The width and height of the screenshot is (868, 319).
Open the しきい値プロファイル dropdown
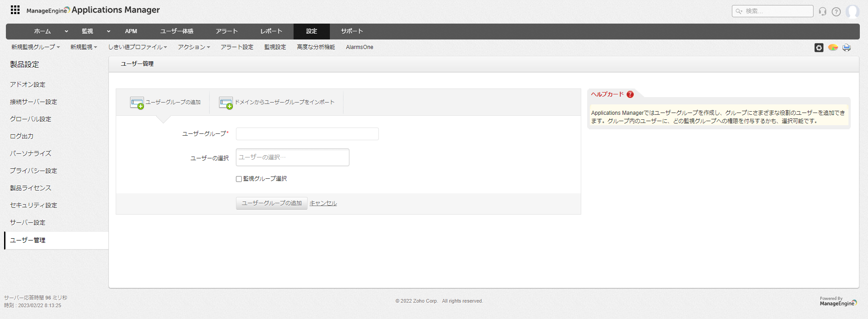coord(137,47)
